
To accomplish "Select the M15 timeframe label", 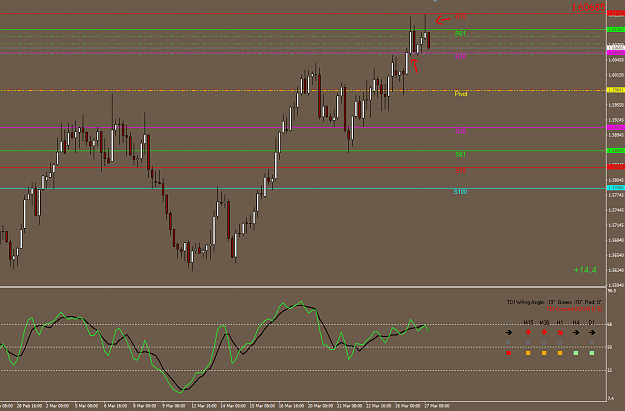I will (528, 323).
